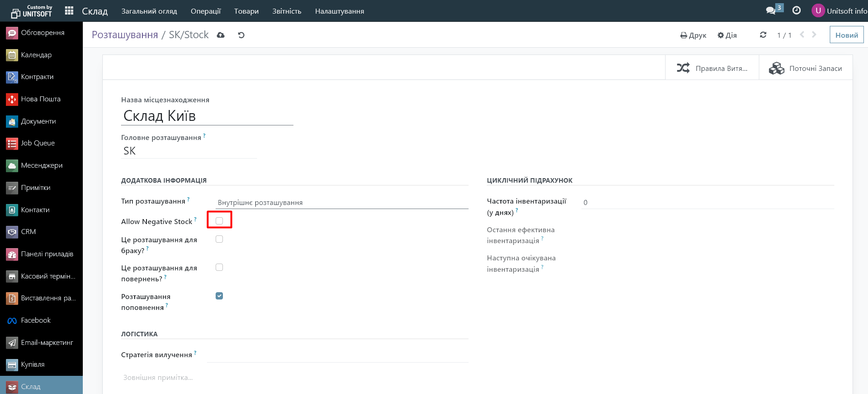The width and height of the screenshot is (868, 394).
Task: Check 'Це розташування для браку' checkbox
Action: [x=219, y=239]
